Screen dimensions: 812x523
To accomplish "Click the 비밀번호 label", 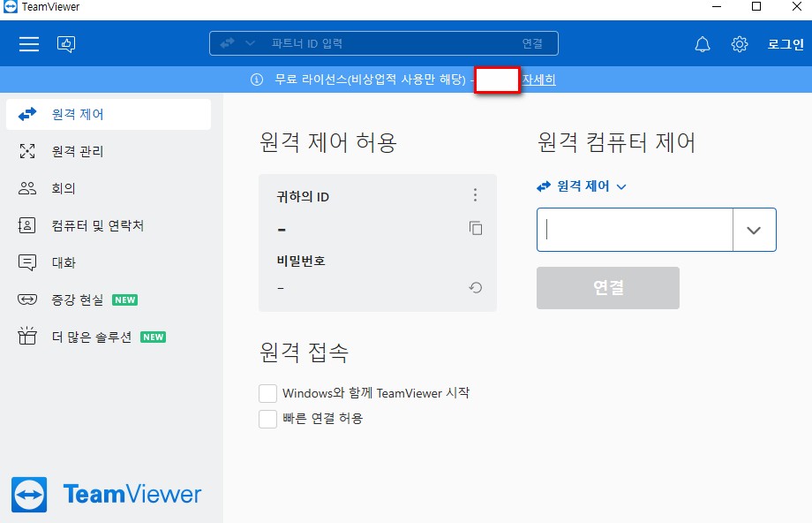I will 301,261.
